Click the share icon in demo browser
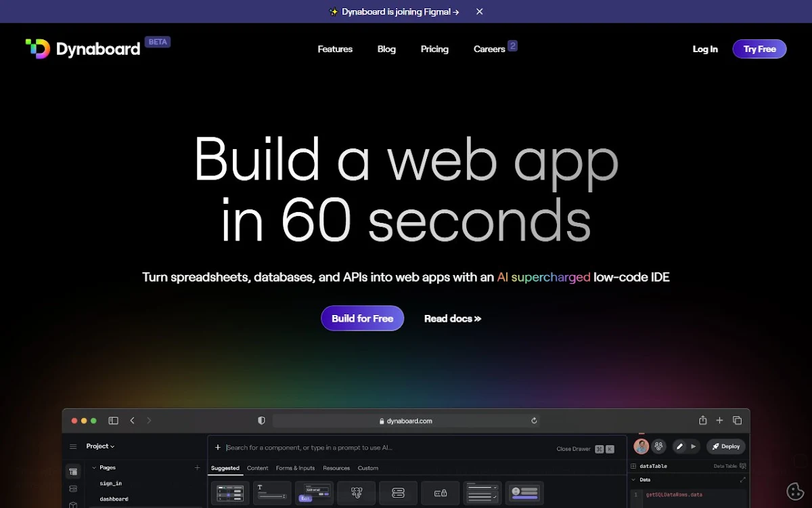The height and width of the screenshot is (508, 812). 703,421
